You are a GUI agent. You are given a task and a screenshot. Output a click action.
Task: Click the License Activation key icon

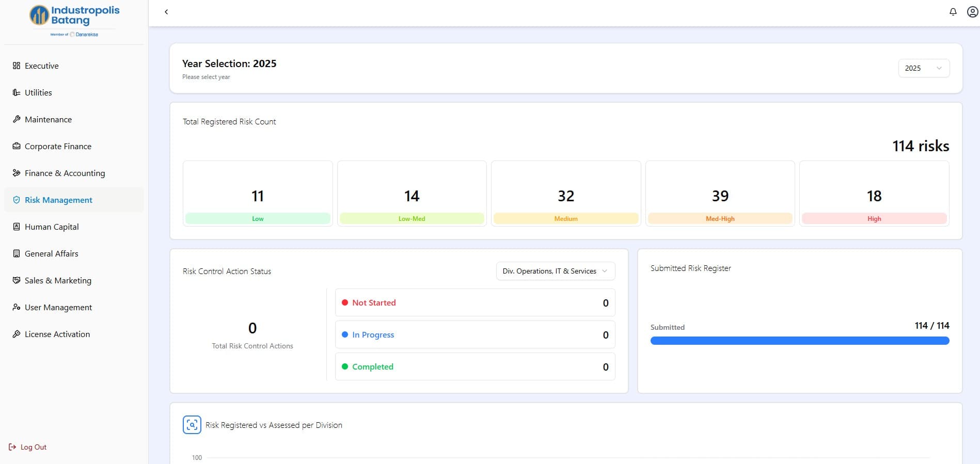tap(17, 334)
